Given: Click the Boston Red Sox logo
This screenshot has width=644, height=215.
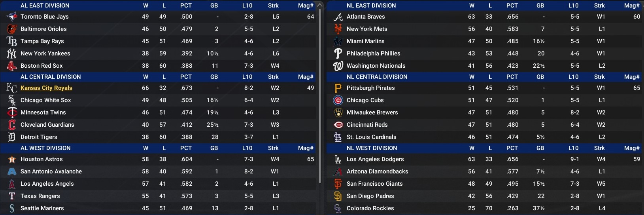Looking at the screenshot, I should tap(12, 66).
